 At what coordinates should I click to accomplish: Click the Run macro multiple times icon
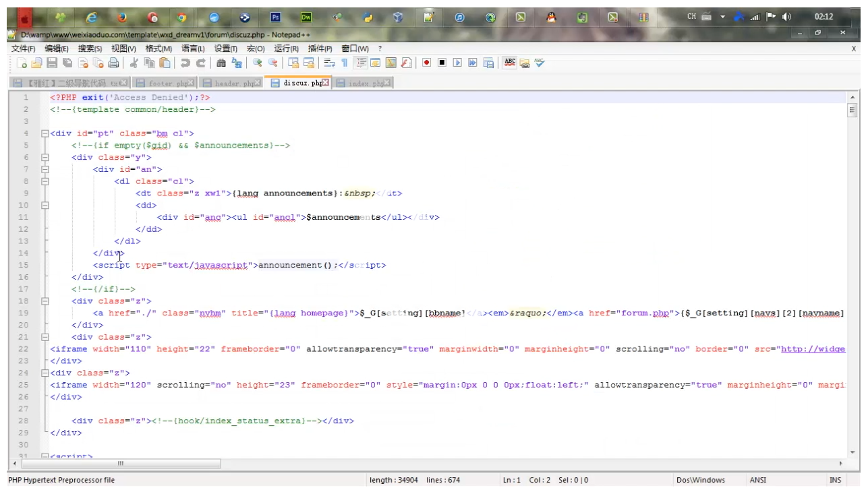coord(473,63)
